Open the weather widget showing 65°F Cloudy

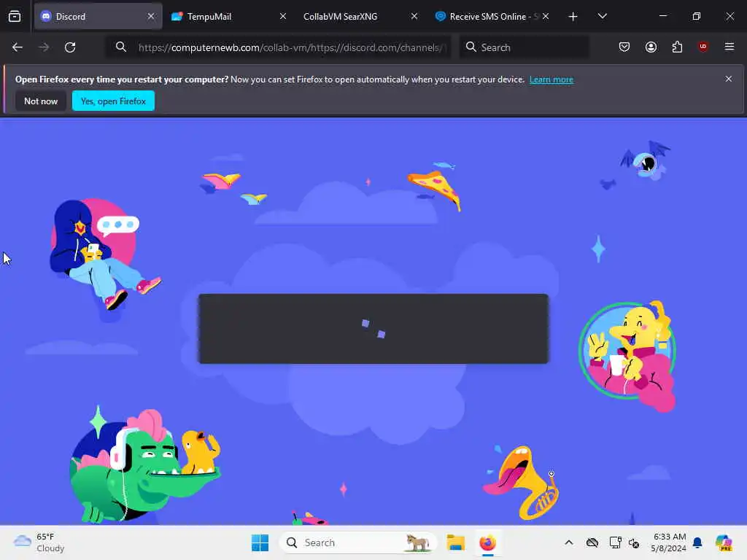click(39, 542)
